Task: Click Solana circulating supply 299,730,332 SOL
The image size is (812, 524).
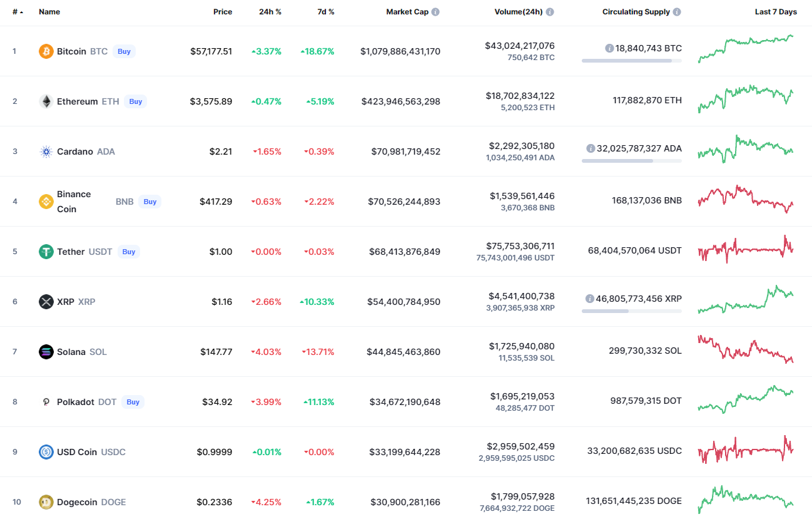Action: [646, 351]
